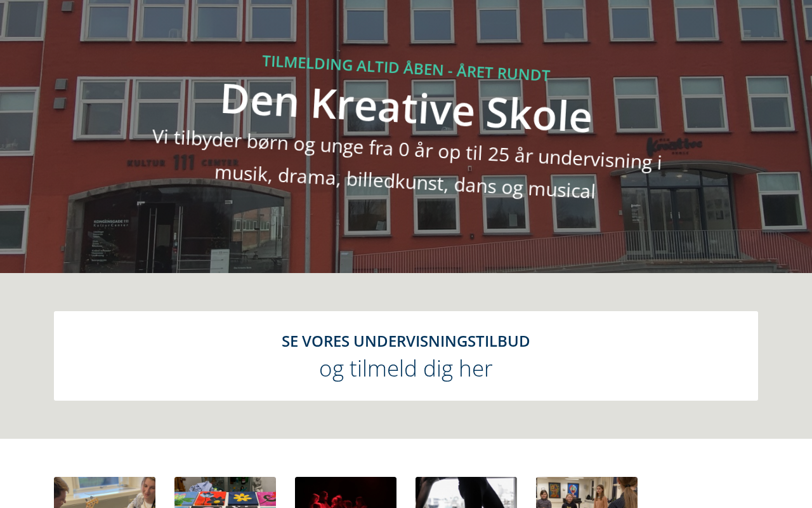Open the colorful flower artwork thumbnail
The image size is (812, 508).
click(225, 492)
